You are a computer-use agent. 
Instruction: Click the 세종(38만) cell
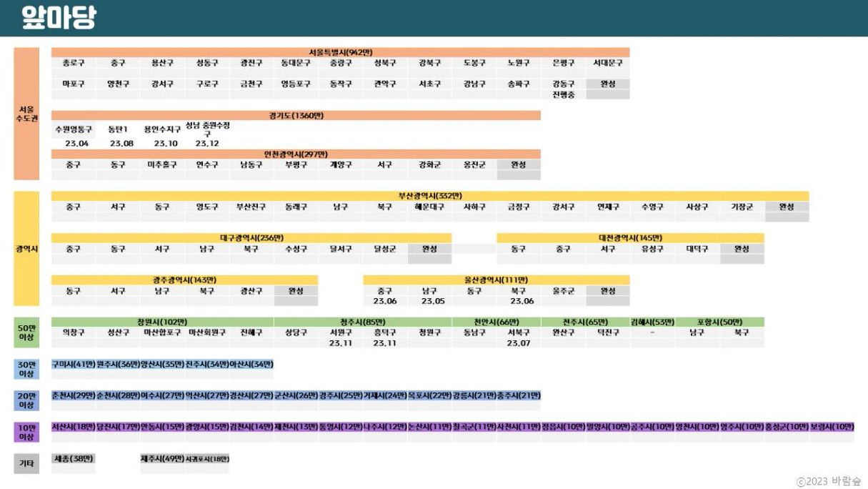coord(74,458)
